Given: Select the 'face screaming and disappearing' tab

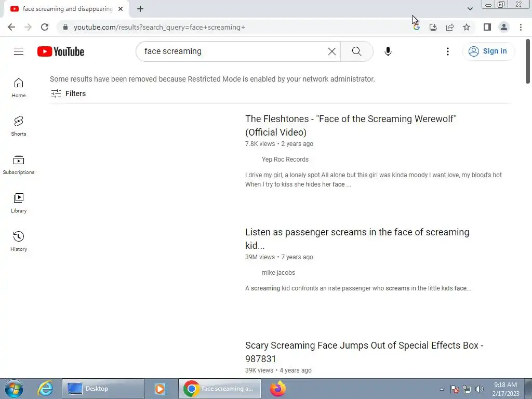Looking at the screenshot, I should pyautogui.click(x=66, y=9).
